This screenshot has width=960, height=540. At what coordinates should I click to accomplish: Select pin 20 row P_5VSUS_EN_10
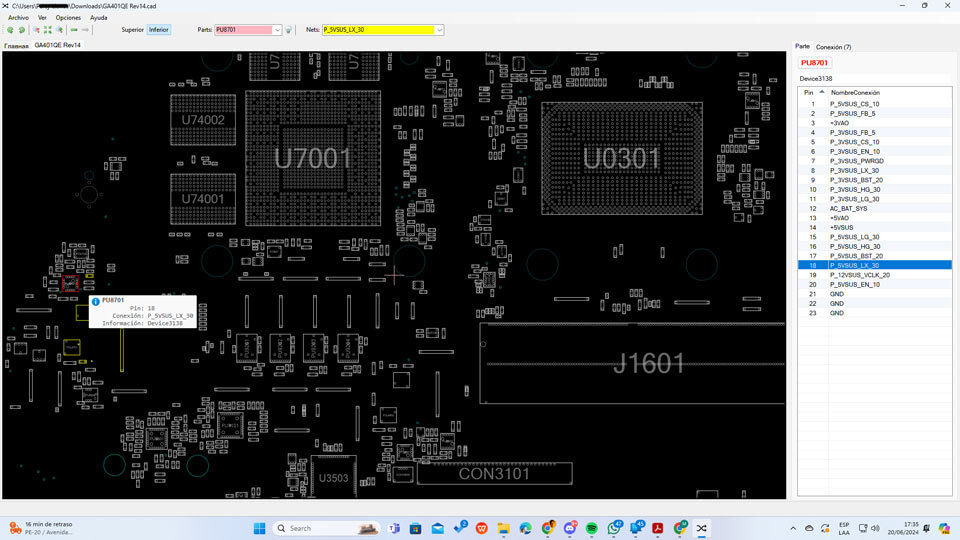click(874, 284)
